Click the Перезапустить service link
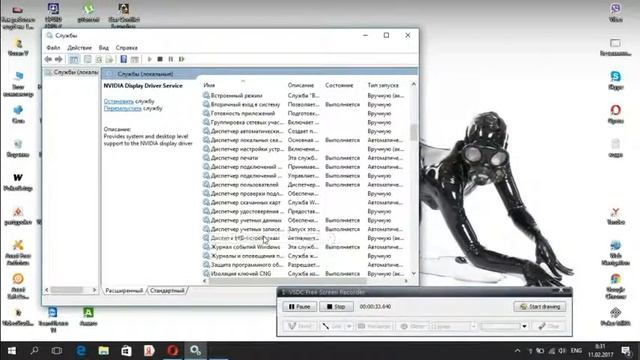 click(122, 109)
